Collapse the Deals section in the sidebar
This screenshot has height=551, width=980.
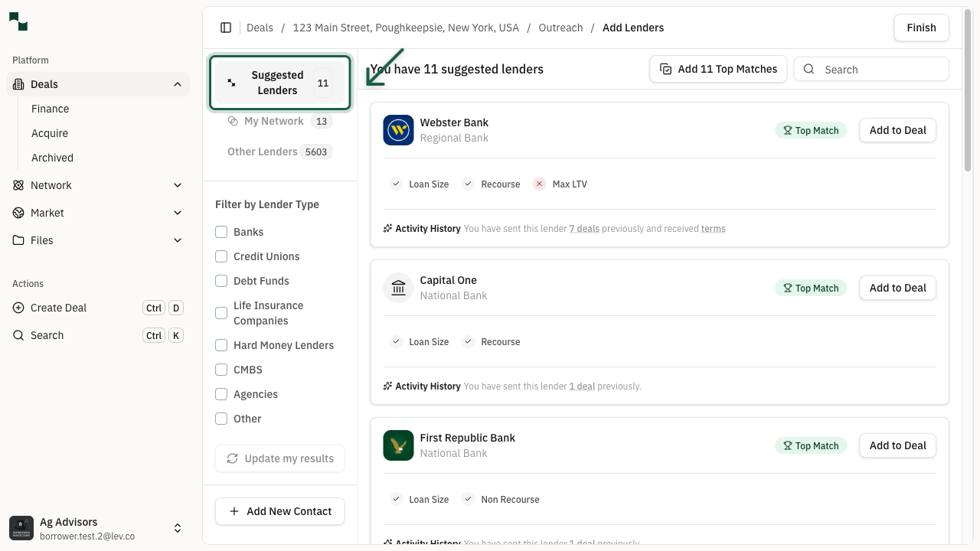point(178,84)
